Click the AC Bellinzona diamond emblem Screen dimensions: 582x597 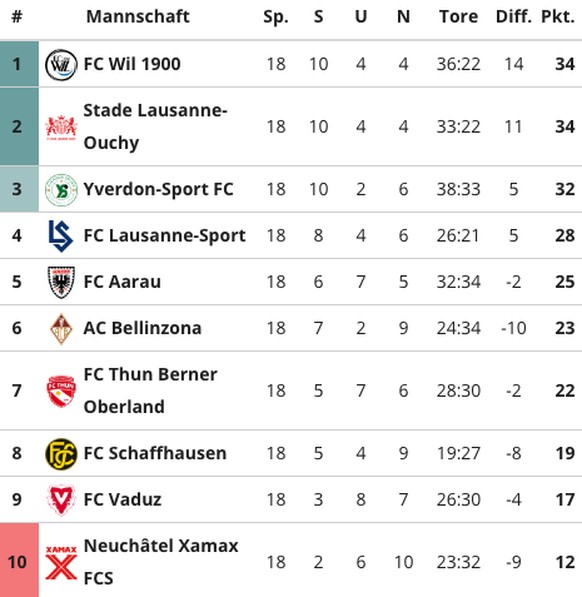(x=61, y=329)
